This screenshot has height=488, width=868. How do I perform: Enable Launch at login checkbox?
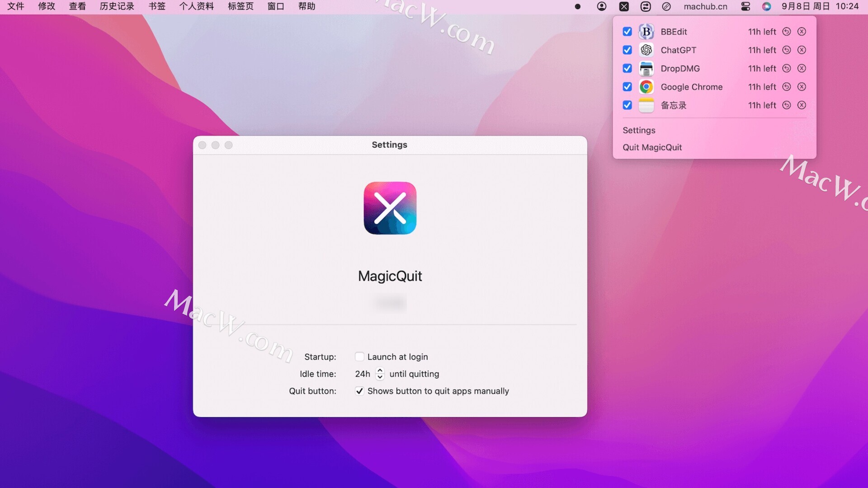click(359, 357)
